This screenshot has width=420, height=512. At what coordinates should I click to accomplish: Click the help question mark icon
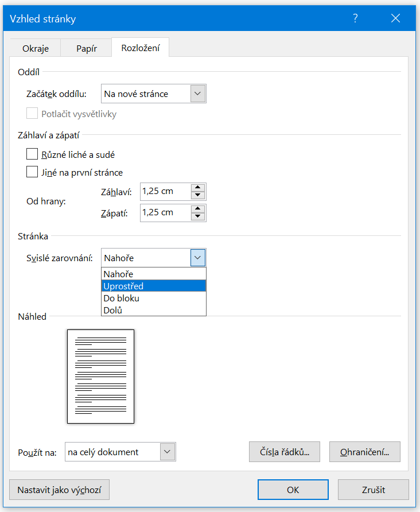(355, 18)
